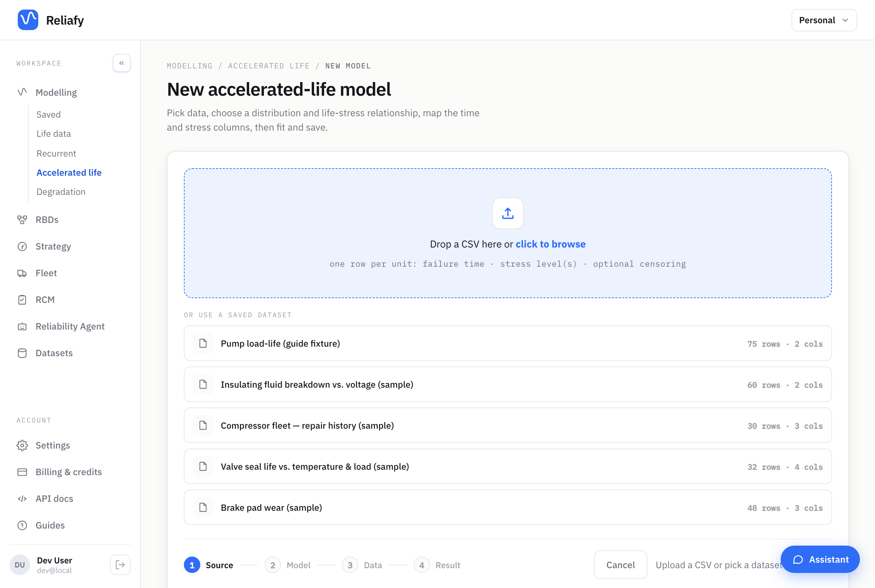Choose the Brake pad wear (sample) dataset
The width and height of the screenshot is (875, 588).
click(x=508, y=507)
